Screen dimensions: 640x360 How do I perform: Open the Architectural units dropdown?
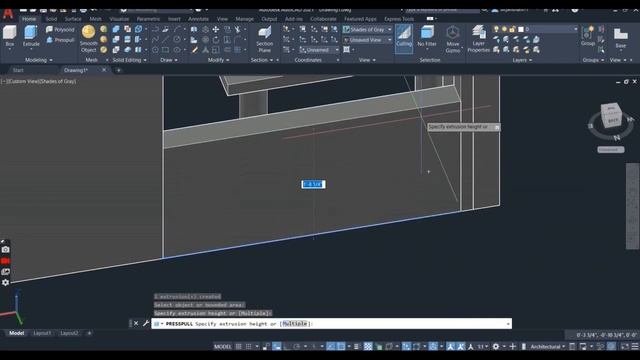pyautogui.click(x=548, y=347)
